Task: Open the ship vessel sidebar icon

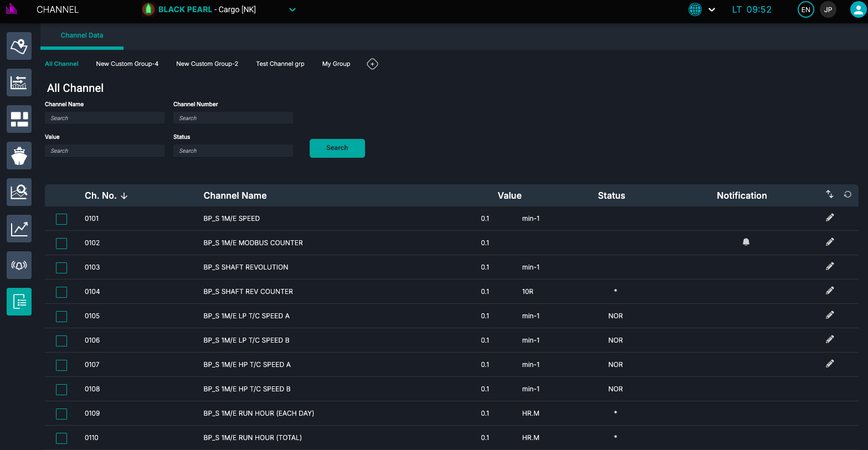Action: [19, 156]
